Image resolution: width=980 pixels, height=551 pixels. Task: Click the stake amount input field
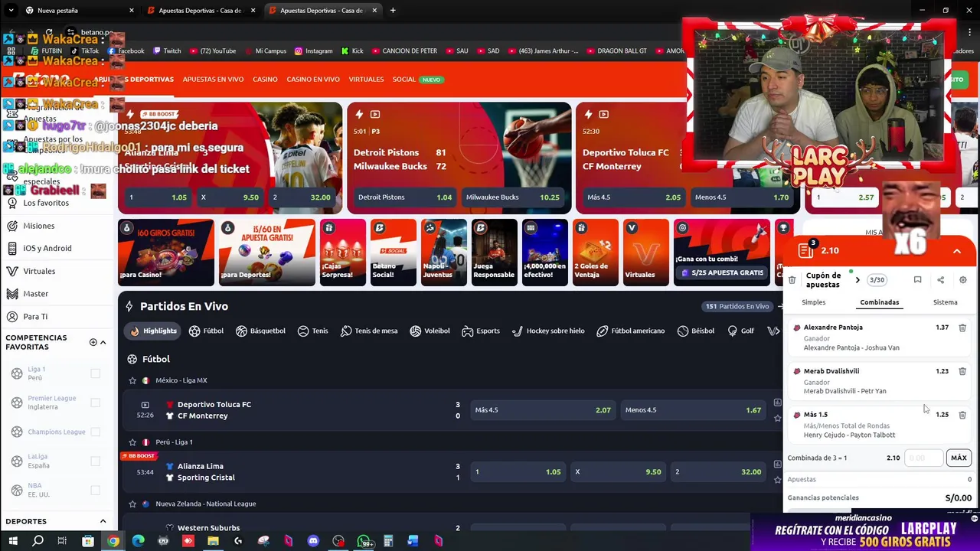(x=924, y=458)
